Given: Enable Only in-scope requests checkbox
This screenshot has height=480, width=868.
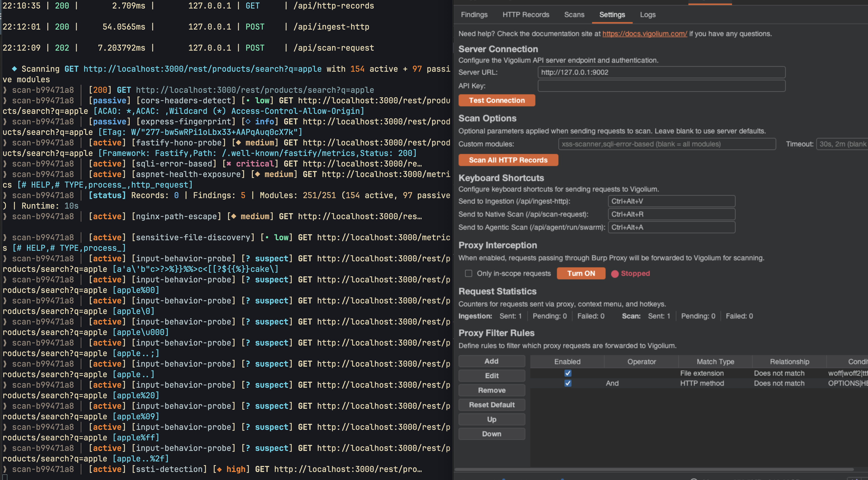Looking at the screenshot, I should [468, 273].
